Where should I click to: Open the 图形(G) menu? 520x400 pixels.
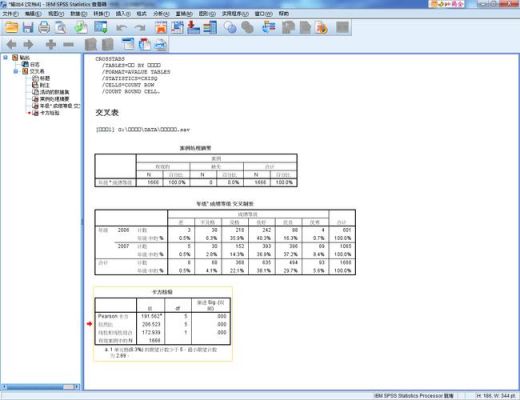(x=207, y=14)
